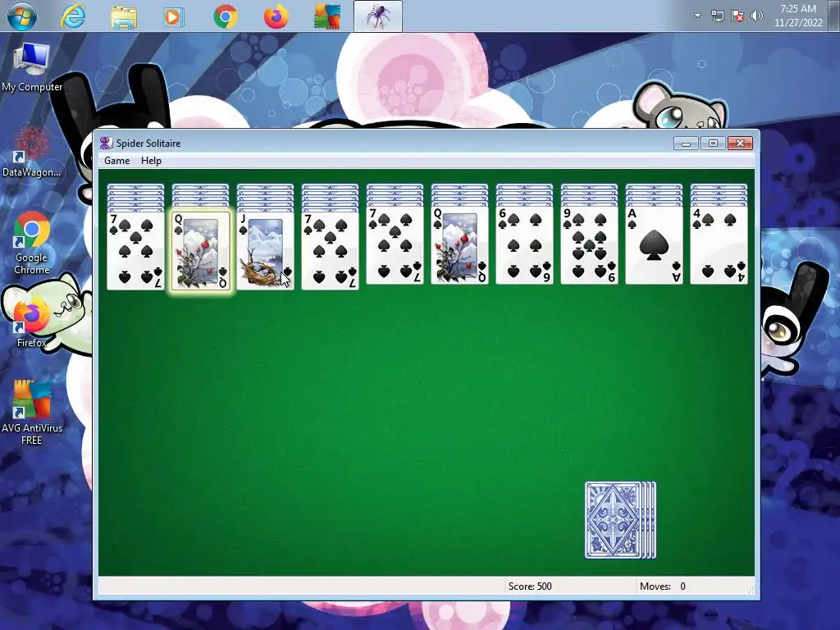Select the highlighted Queen of spades card
This screenshot has width=840, height=630.
coord(200,251)
